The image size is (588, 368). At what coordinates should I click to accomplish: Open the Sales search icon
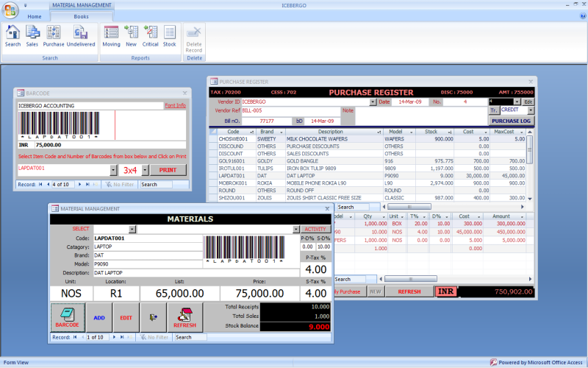pyautogui.click(x=32, y=36)
